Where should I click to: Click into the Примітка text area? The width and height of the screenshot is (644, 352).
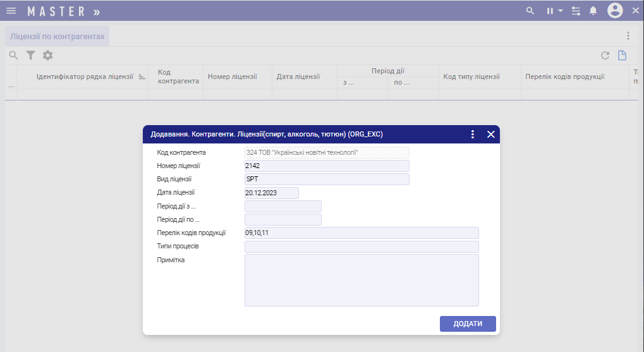(361, 280)
